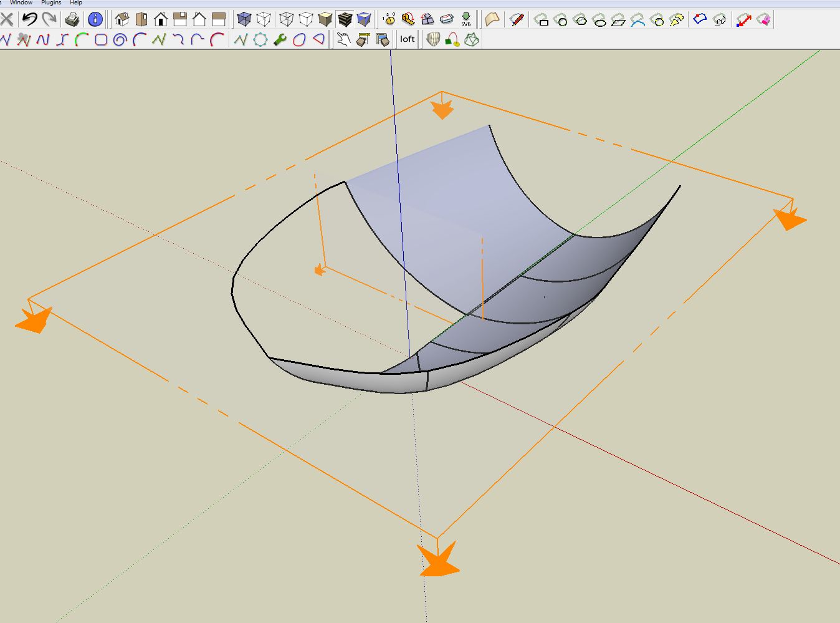Choose the rectangle-on-surface drawing tool
Image resolution: width=840 pixels, height=623 pixels.
[542, 21]
